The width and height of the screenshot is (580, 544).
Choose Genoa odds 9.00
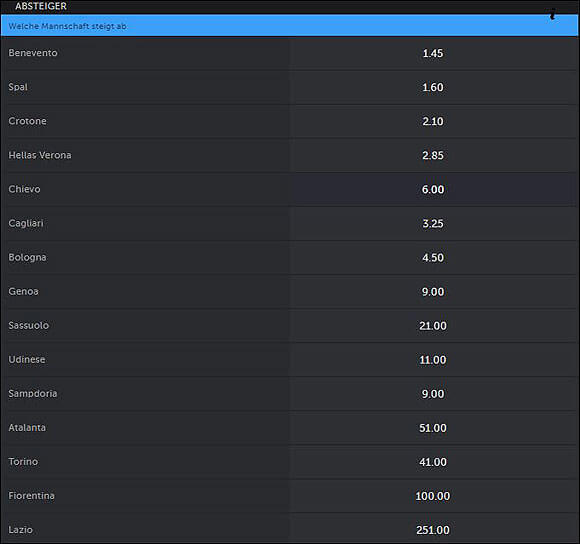(x=433, y=291)
